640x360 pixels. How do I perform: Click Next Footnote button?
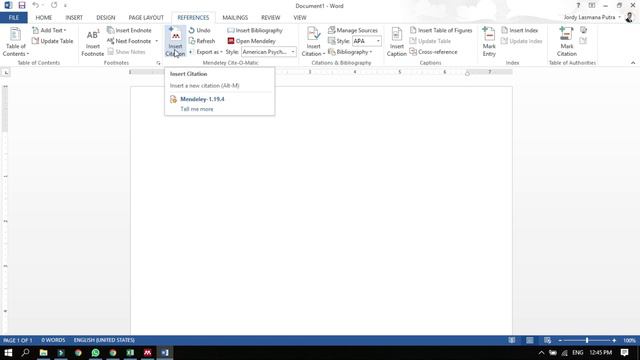click(x=129, y=41)
